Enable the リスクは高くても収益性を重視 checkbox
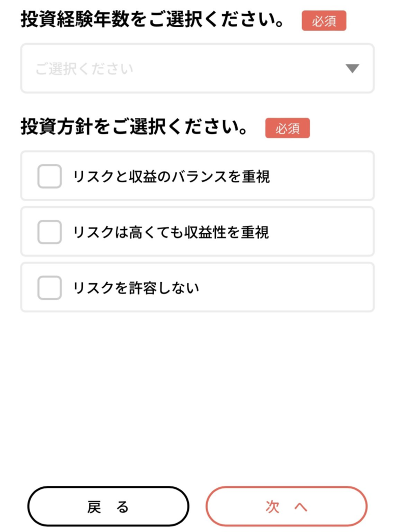Viewport: 395px width, 532px height. 50,232
